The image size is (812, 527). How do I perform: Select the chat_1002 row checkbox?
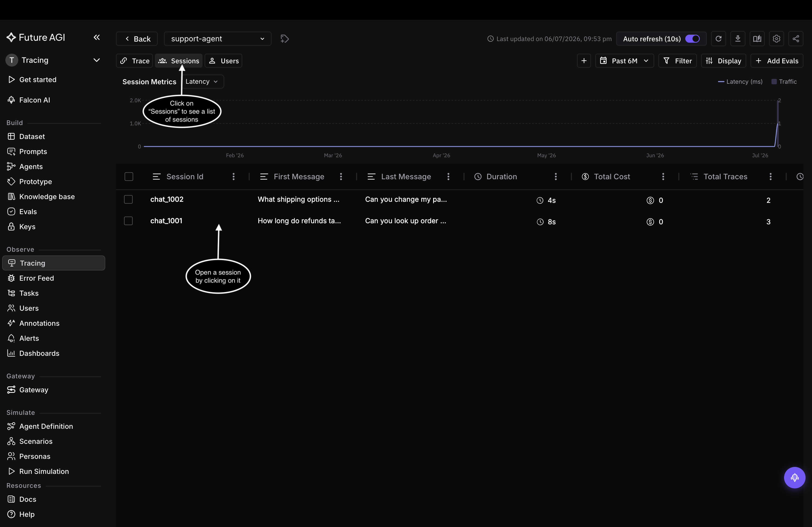(128, 199)
